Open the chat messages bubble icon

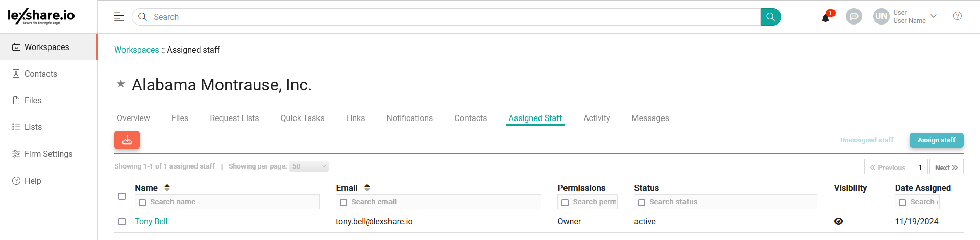click(x=853, y=17)
